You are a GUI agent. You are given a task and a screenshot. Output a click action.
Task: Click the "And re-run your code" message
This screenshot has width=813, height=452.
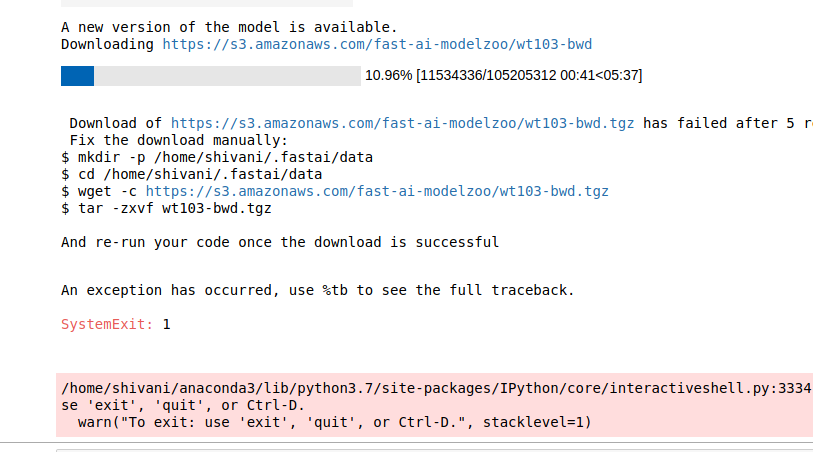click(x=279, y=242)
